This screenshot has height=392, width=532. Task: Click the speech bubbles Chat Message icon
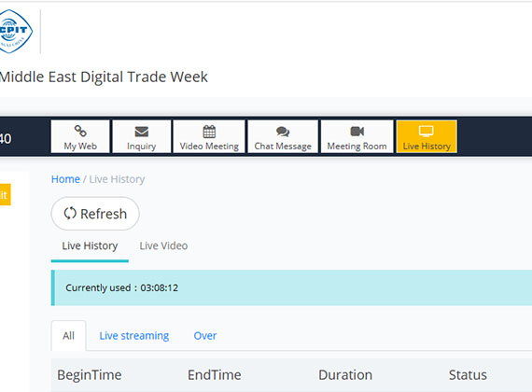[283, 132]
